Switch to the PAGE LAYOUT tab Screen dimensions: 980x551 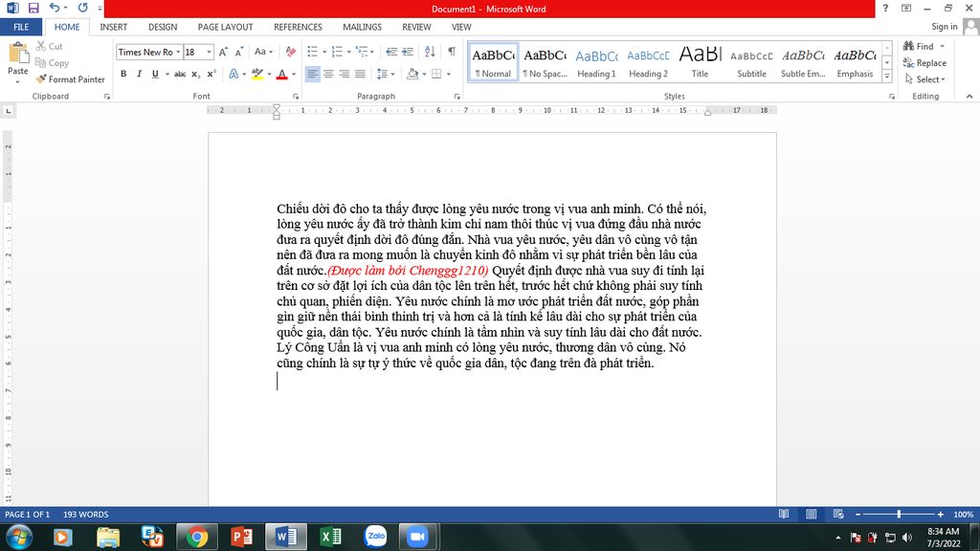click(x=225, y=27)
